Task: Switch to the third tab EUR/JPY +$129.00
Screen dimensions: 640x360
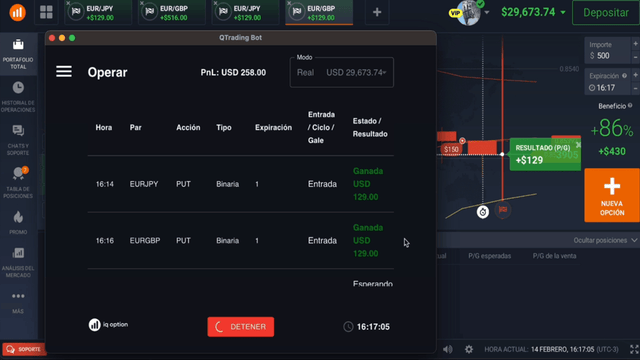Action: [x=246, y=13]
